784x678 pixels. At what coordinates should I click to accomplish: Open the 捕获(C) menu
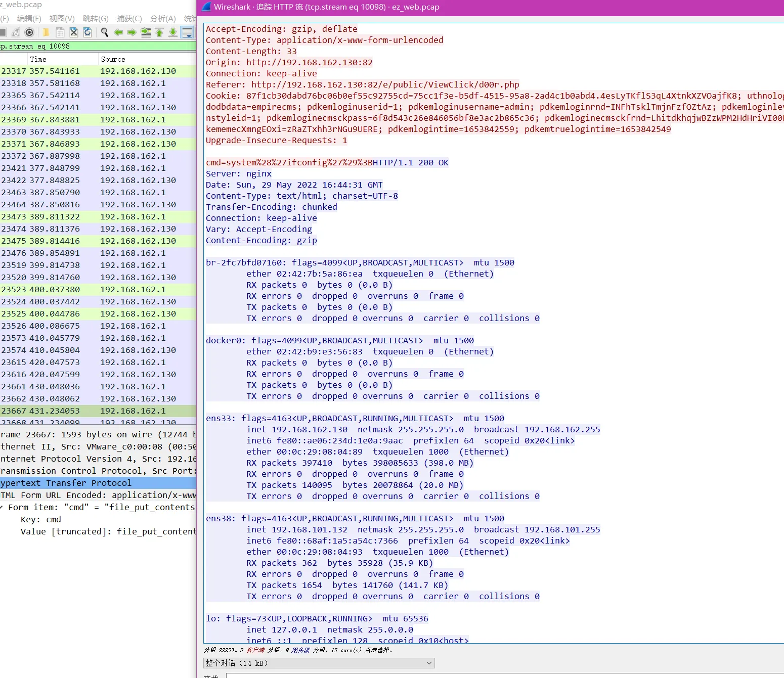129,19
